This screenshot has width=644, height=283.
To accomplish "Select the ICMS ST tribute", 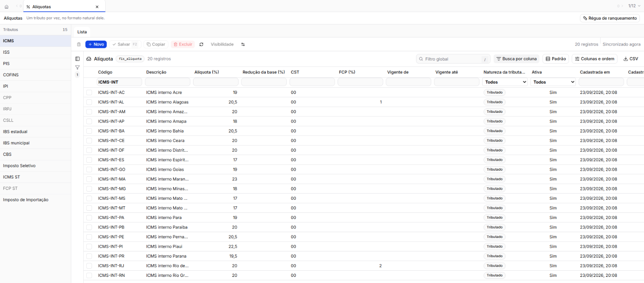I will 35,177.
